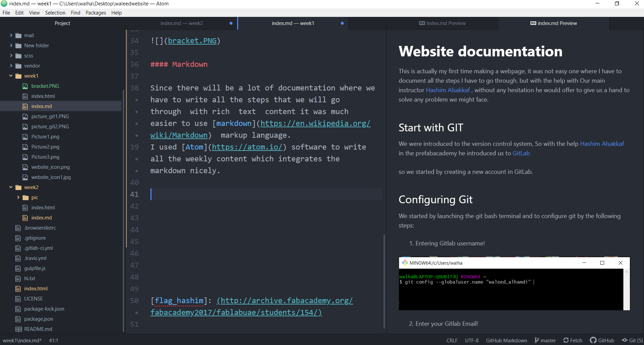Expand the scss folder chevron
This screenshot has height=345, width=644.
[x=11, y=56]
